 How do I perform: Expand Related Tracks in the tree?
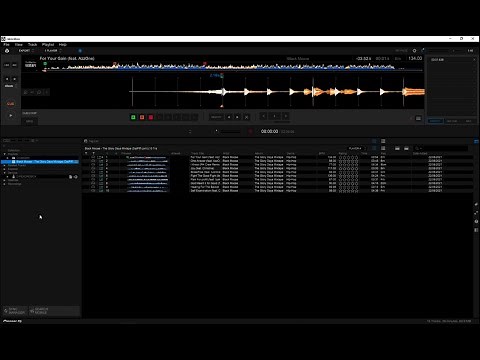click(x=4, y=165)
